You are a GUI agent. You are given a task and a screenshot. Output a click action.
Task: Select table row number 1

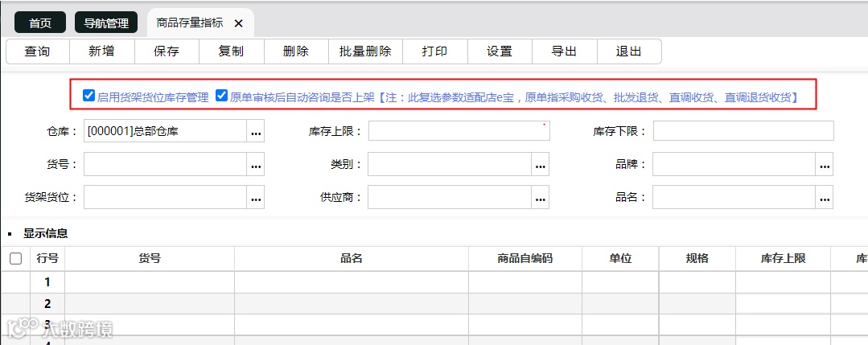(47, 282)
